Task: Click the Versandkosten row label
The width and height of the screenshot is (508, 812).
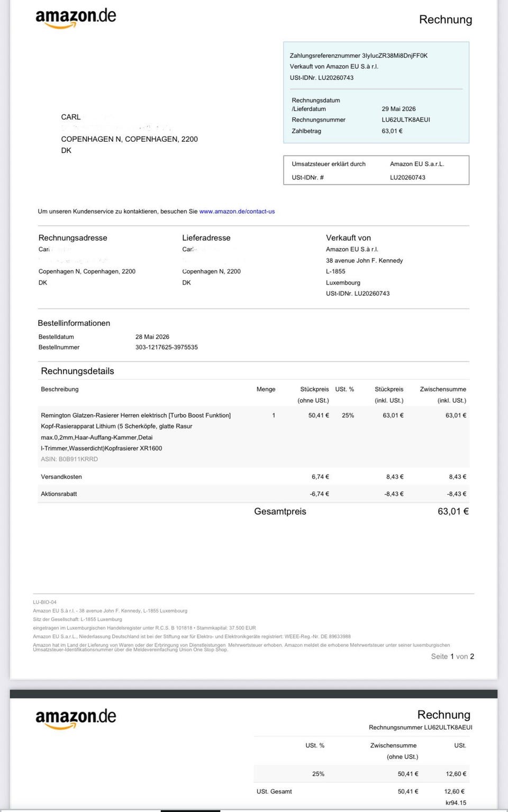Action: pyautogui.click(x=61, y=477)
